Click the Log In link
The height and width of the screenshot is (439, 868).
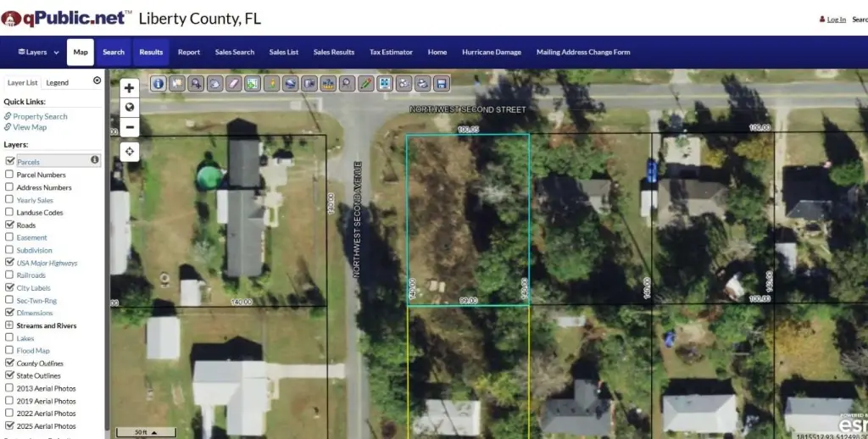tap(836, 19)
